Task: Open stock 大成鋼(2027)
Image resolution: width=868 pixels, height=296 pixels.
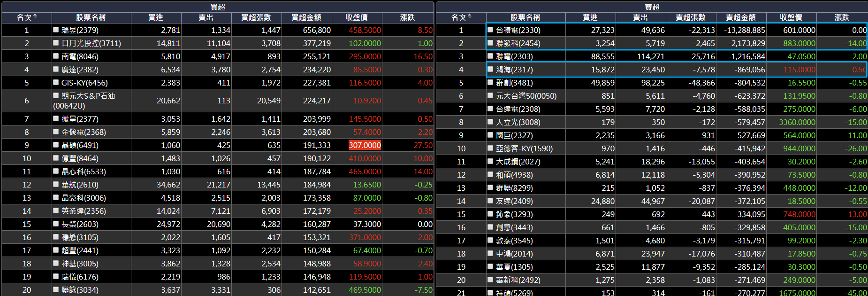Action: pyautogui.click(x=518, y=162)
